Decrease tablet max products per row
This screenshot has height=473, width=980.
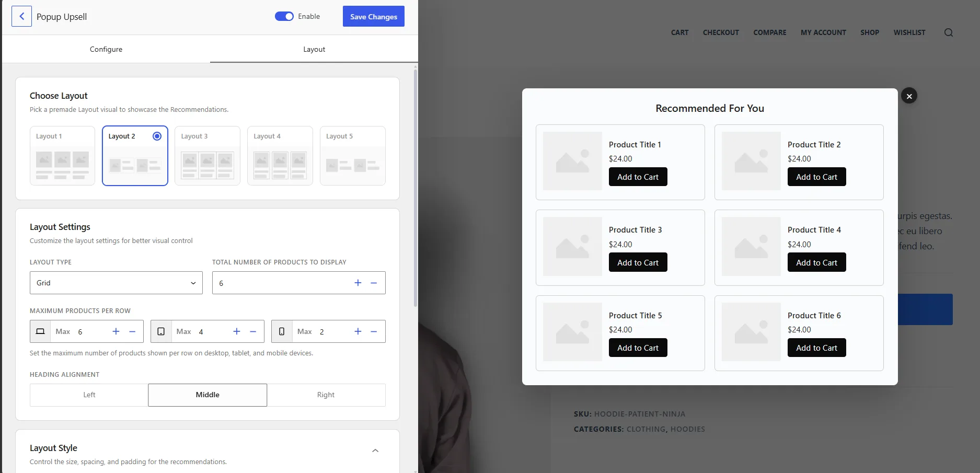coord(253,331)
